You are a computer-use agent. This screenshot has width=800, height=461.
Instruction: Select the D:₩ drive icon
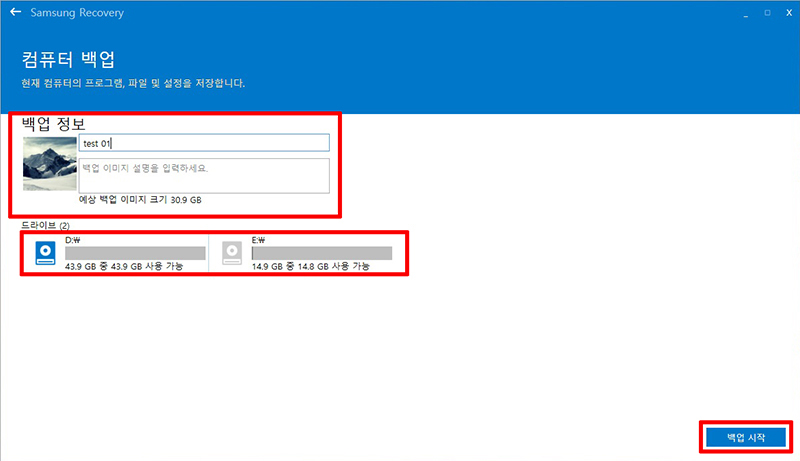(45, 253)
